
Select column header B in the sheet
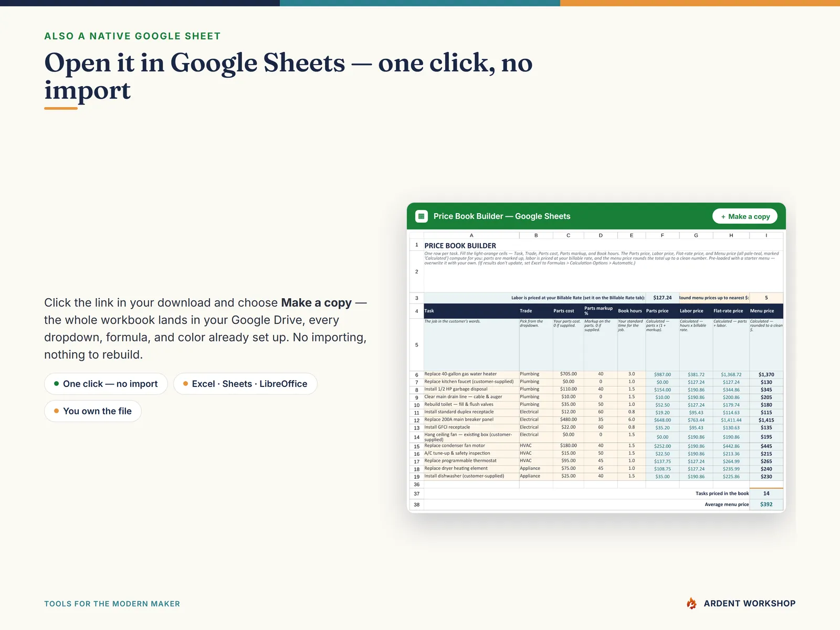(x=536, y=235)
